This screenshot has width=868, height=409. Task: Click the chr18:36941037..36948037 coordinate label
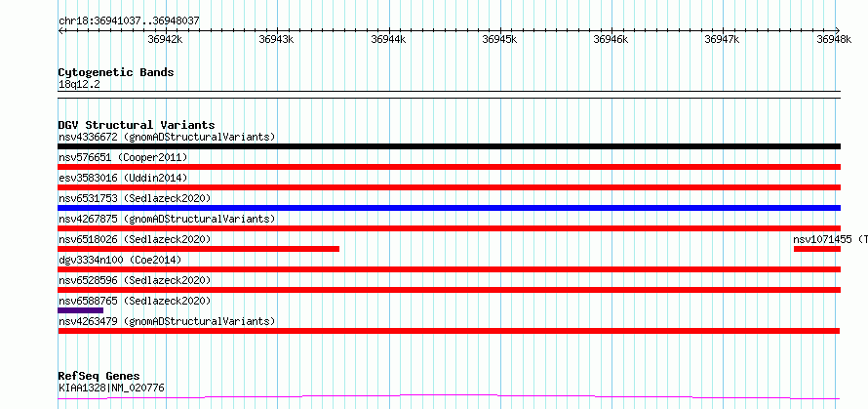(129, 21)
